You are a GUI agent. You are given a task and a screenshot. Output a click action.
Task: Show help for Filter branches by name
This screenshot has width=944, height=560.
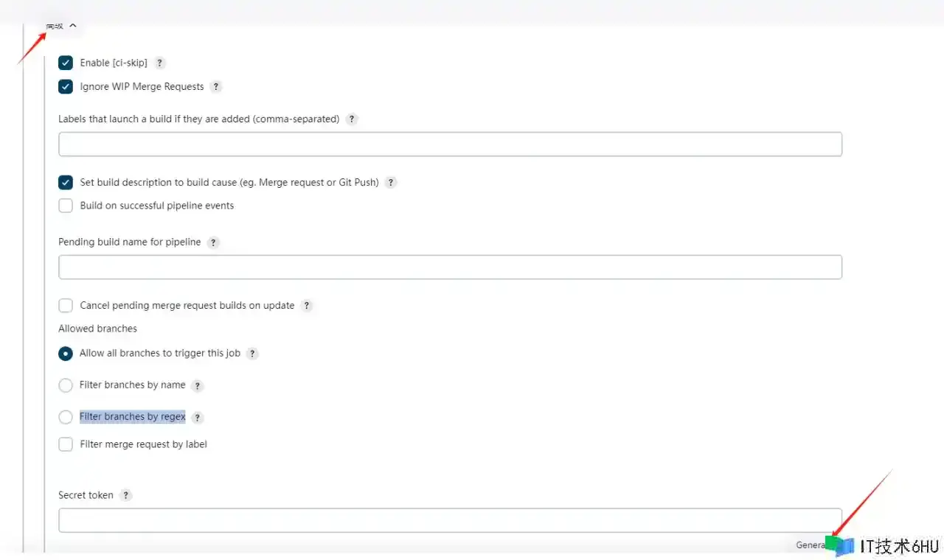click(x=197, y=385)
